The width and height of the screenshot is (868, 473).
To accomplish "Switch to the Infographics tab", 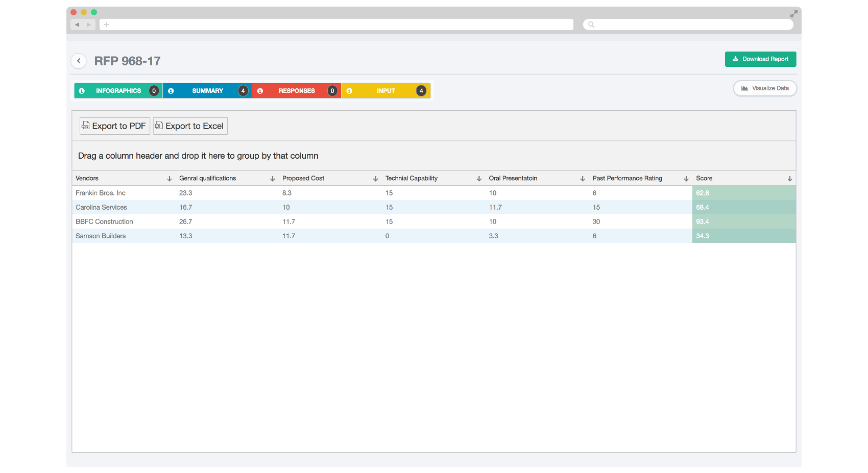I will (118, 91).
